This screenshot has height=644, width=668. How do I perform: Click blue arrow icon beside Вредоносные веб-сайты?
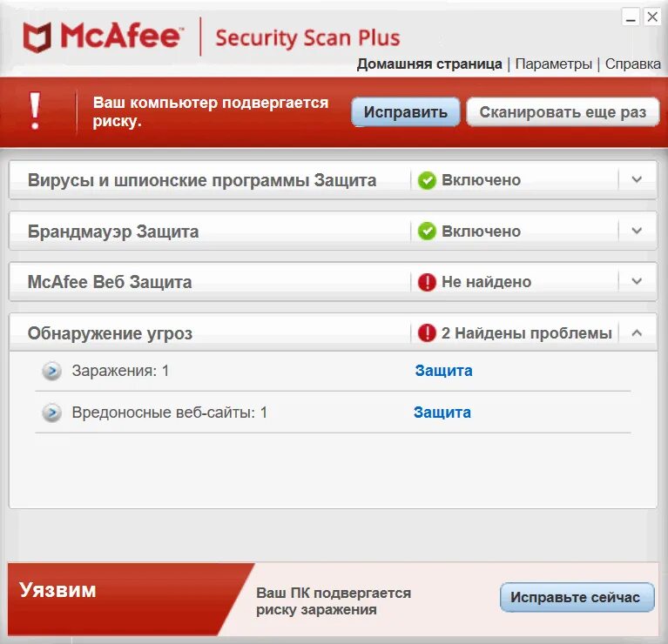(52, 413)
